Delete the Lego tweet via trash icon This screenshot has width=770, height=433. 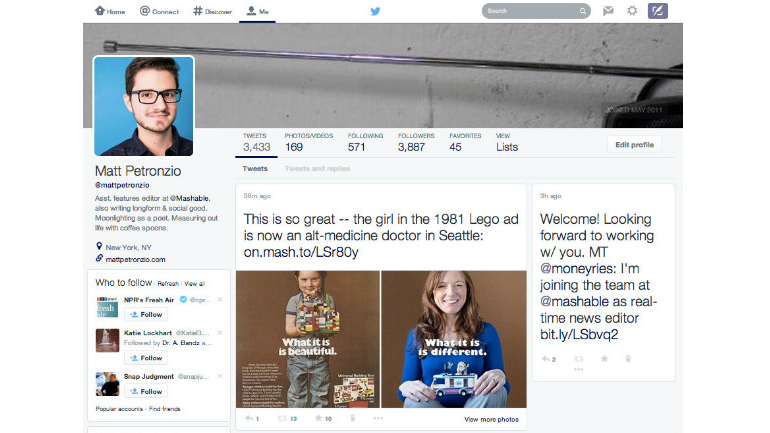[x=352, y=419]
